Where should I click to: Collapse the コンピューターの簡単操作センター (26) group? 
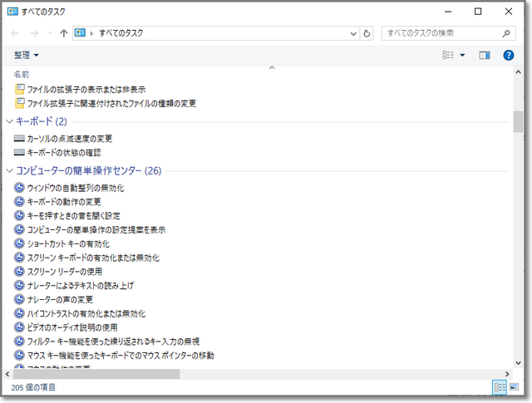click(9, 171)
